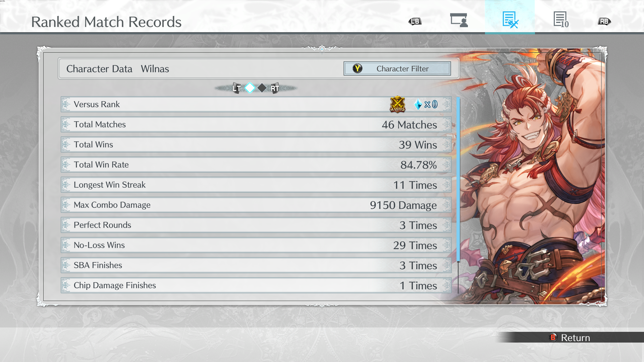Switch to the second page diamond indicator
This screenshot has height=362, width=644.
click(262, 88)
